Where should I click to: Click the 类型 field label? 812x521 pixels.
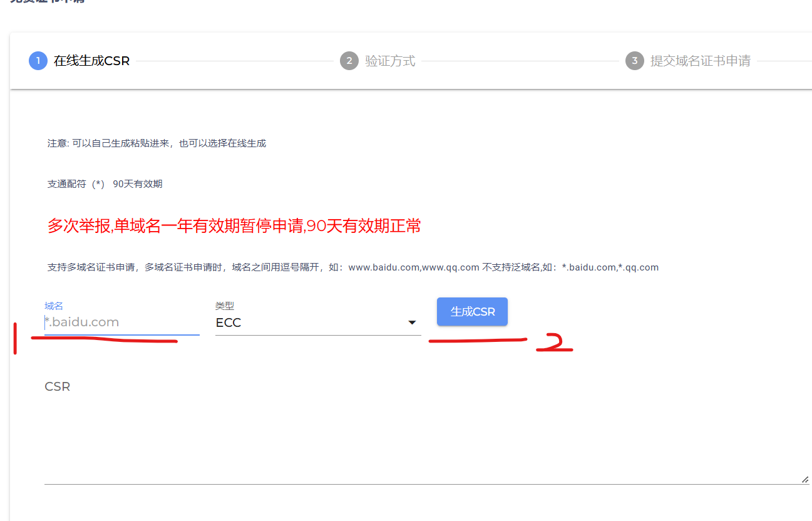click(x=225, y=306)
